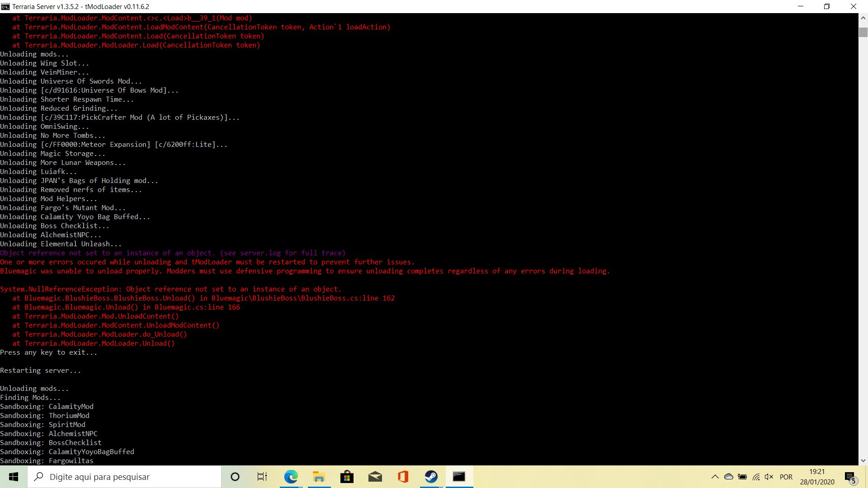Viewport: 868px width, 488px height.
Task: Click the 'Restarting server...' line
Action: pos(41,371)
